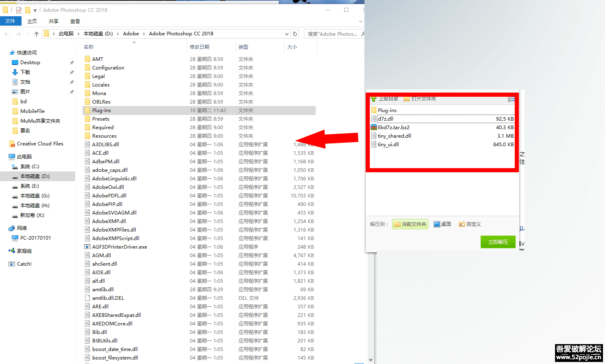Screen dimensions: 605x364
Task: Click the Adobe breadcrumb segment
Action: [x=131, y=34]
